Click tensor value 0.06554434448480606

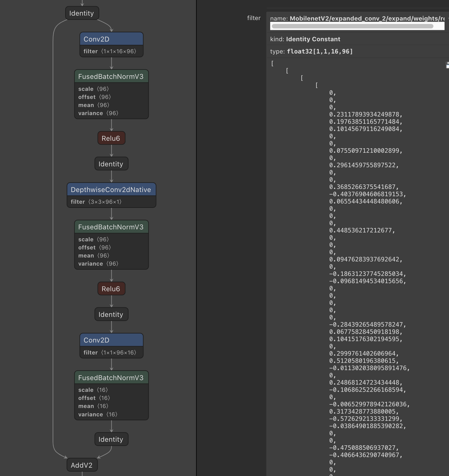366,201
